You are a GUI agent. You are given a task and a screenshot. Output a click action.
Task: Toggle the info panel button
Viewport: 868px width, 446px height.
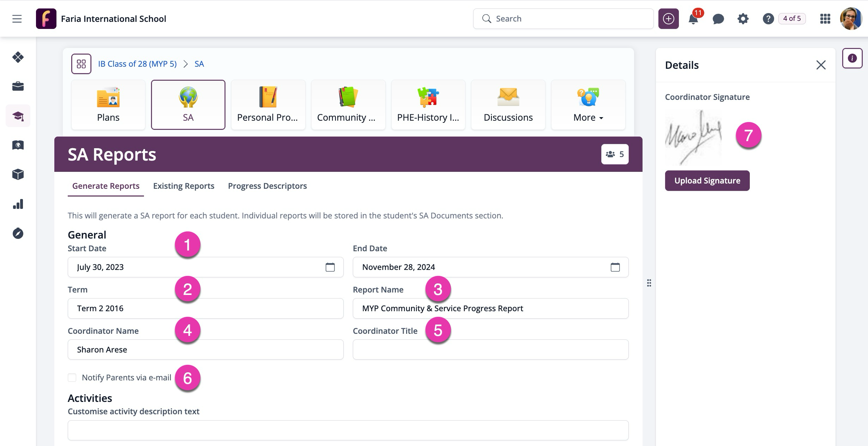(852, 58)
